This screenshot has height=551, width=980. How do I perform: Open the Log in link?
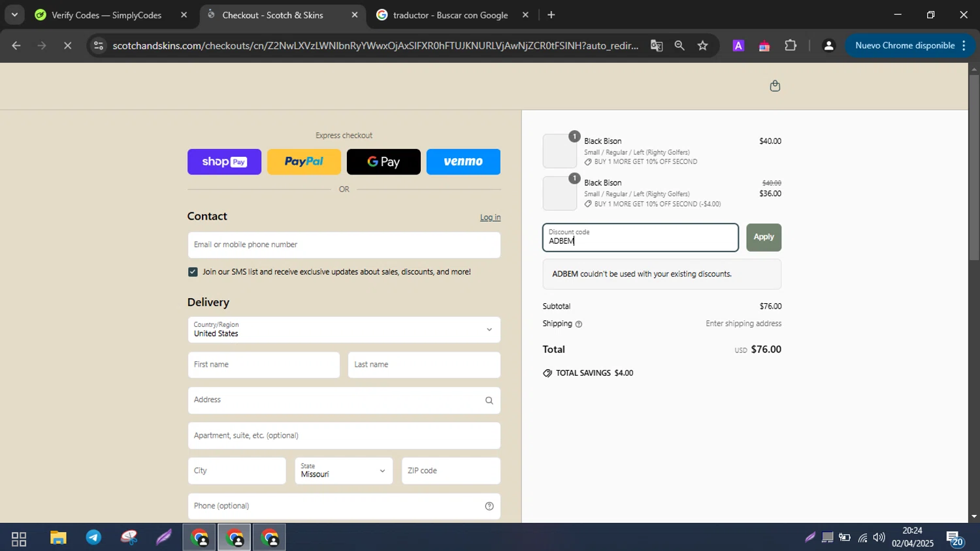pos(490,218)
